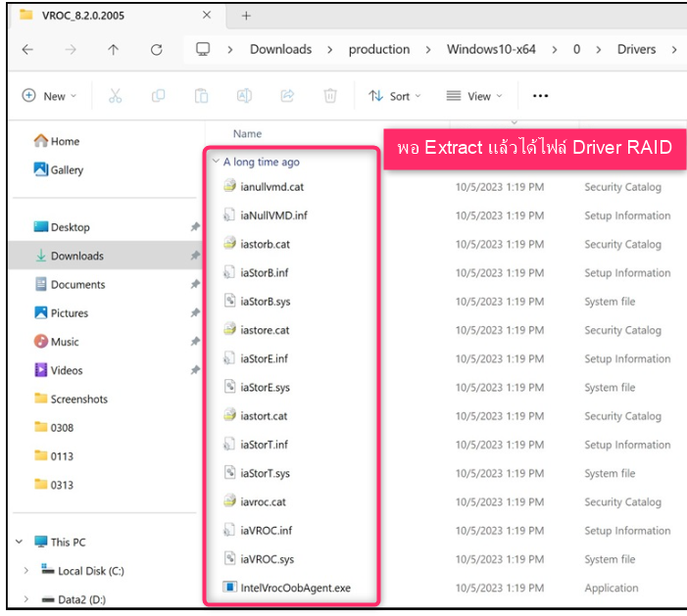This screenshot has width=687, height=616.
Task: Unpin Desktop using its pin icon
Action: click(x=195, y=226)
